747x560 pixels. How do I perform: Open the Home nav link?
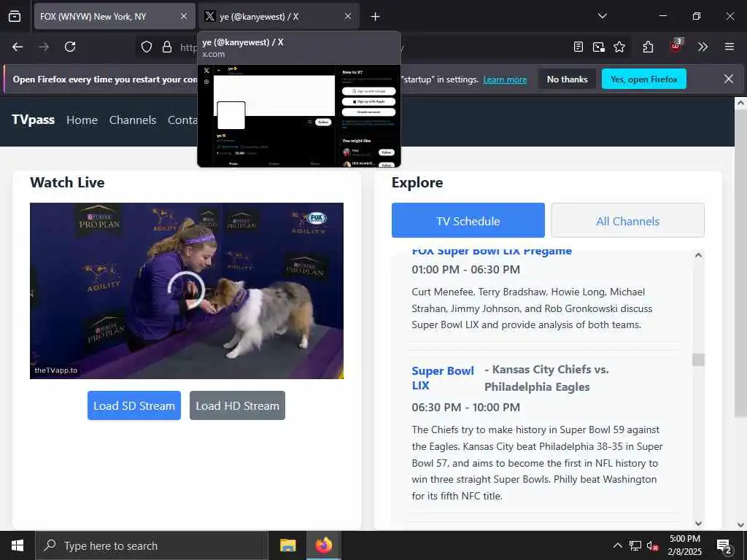click(x=82, y=120)
